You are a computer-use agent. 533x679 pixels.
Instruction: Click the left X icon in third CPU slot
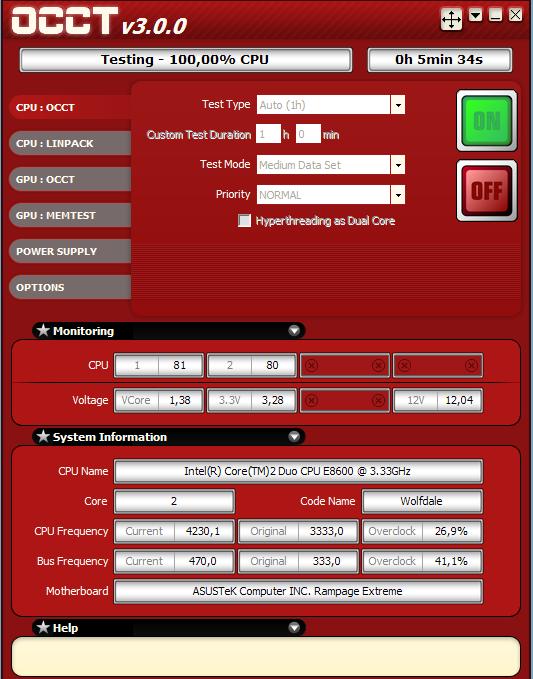(311, 365)
